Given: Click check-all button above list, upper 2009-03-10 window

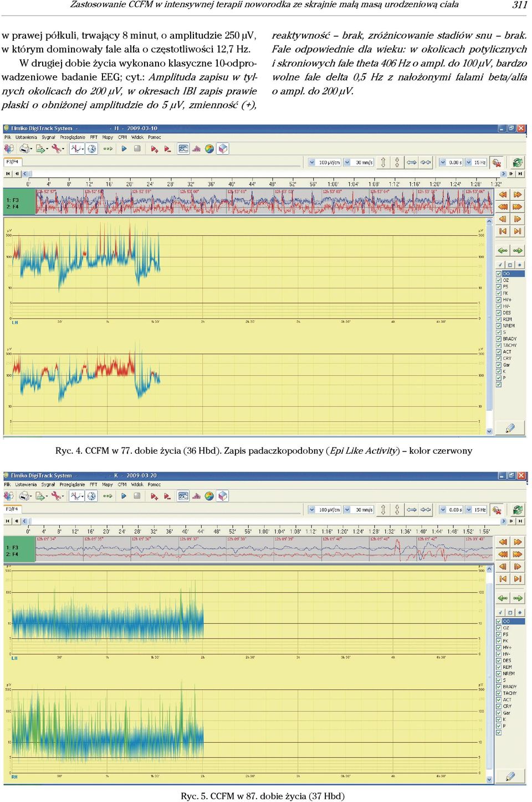Looking at the screenshot, I should tap(501, 265).
